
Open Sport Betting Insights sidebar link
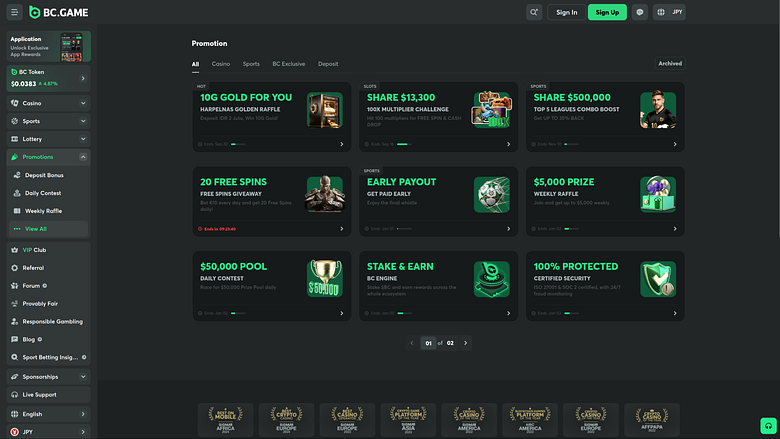click(x=48, y=357)
